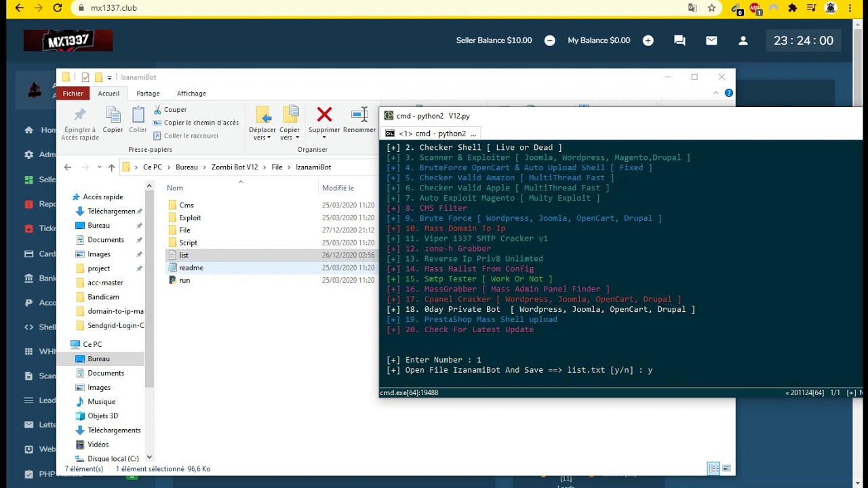Click the Chrome profile avatar
This screenshot has height=488, width=868.
(x=831, y=8)
